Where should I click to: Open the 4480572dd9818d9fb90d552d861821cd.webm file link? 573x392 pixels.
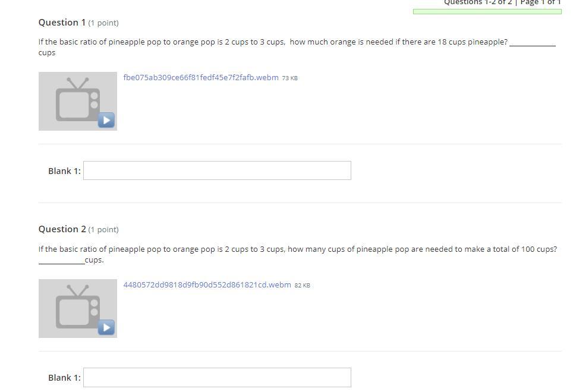(207, 284)
